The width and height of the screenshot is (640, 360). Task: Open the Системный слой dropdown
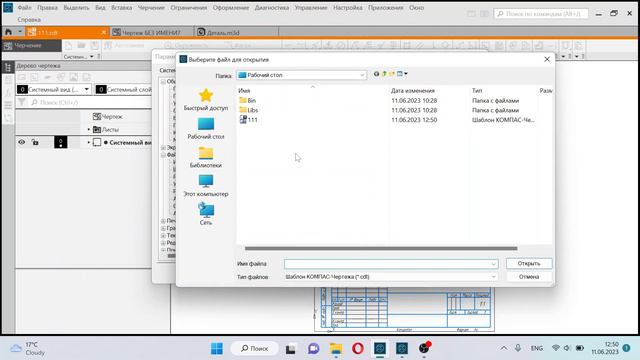click(x=124, y=89)
